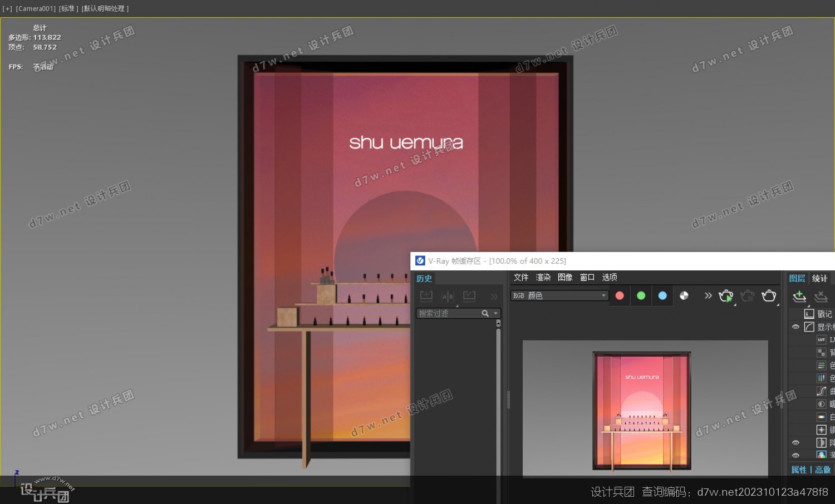Open the 选项 menu in V-Ray frame buffer
Viewport: 835px width, 504px height.
[x=610, y=277]
